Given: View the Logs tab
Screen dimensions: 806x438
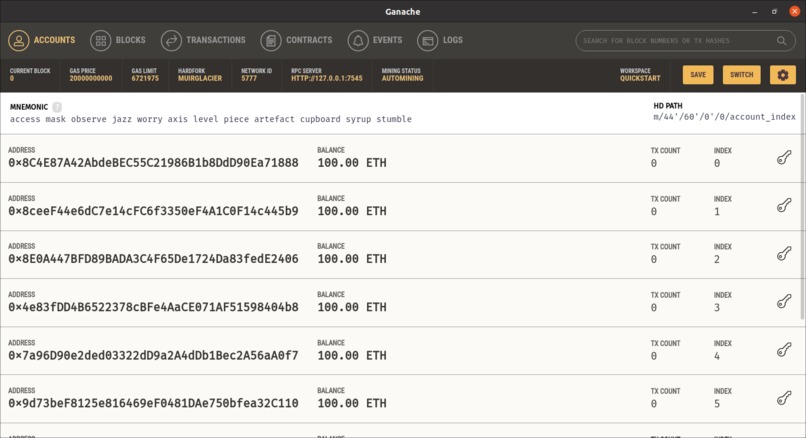Looking at the screenshot, I should [x=440, y=40].
